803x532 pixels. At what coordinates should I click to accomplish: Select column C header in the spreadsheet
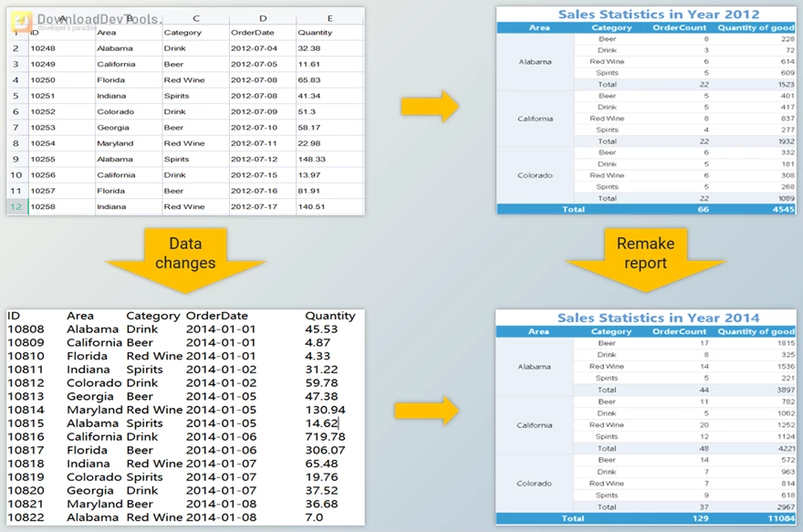coord(195,18)
